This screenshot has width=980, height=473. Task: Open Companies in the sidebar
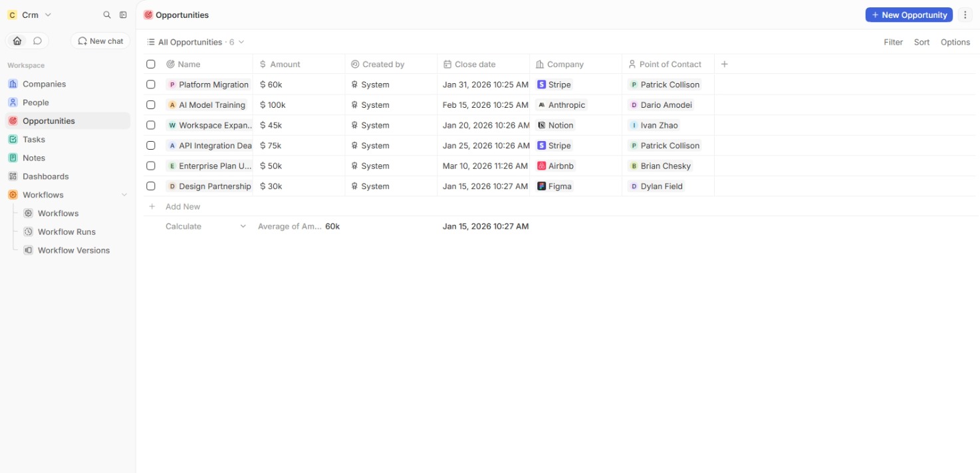click(x=68, y=84)
